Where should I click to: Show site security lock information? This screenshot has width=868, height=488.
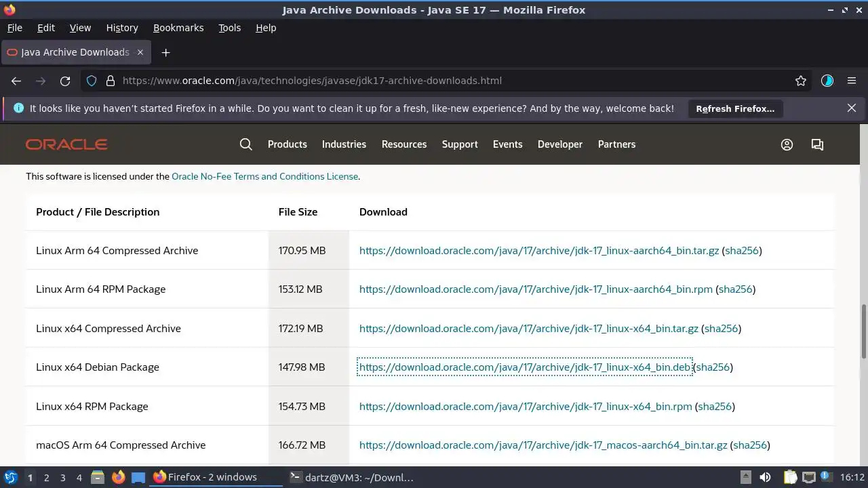point(110,81)
